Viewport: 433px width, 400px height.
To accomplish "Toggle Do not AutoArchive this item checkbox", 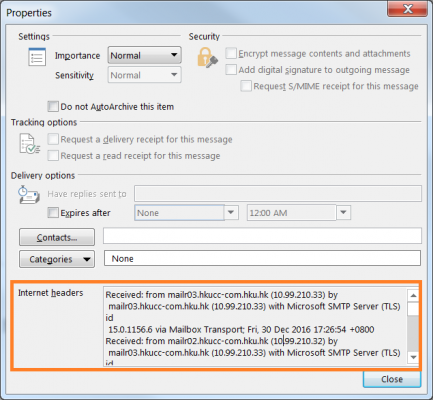I will tap(53, 107).
